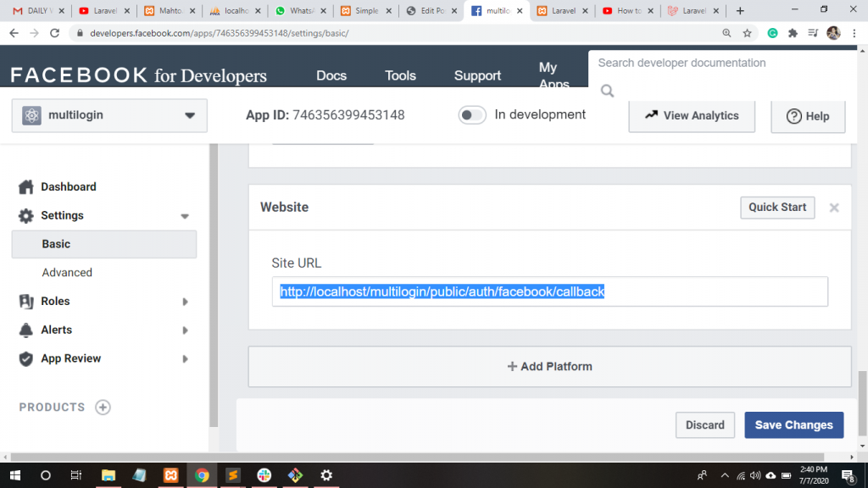Open the Grammarly extension icon
868x488 pixels.
point(772,33)
